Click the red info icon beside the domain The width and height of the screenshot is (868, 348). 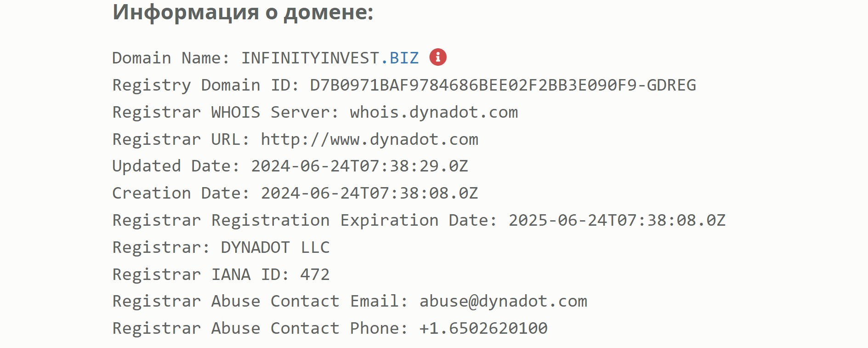pos(438,57)
